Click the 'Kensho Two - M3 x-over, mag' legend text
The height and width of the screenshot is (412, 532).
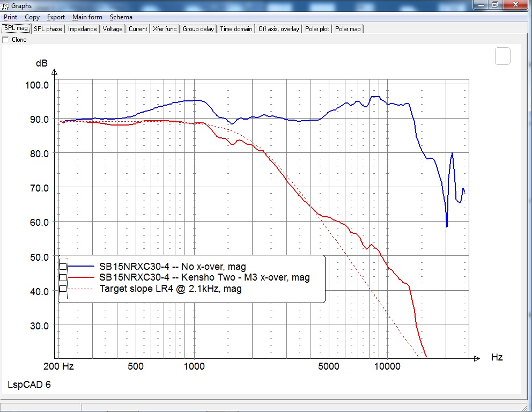point(245,277)
